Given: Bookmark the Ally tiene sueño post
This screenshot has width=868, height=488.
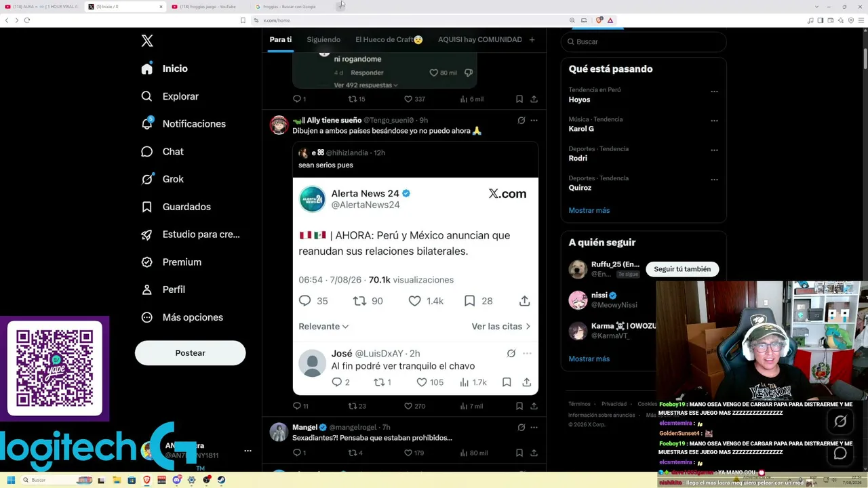Looking at the screenshot, I should pos(519,406).
